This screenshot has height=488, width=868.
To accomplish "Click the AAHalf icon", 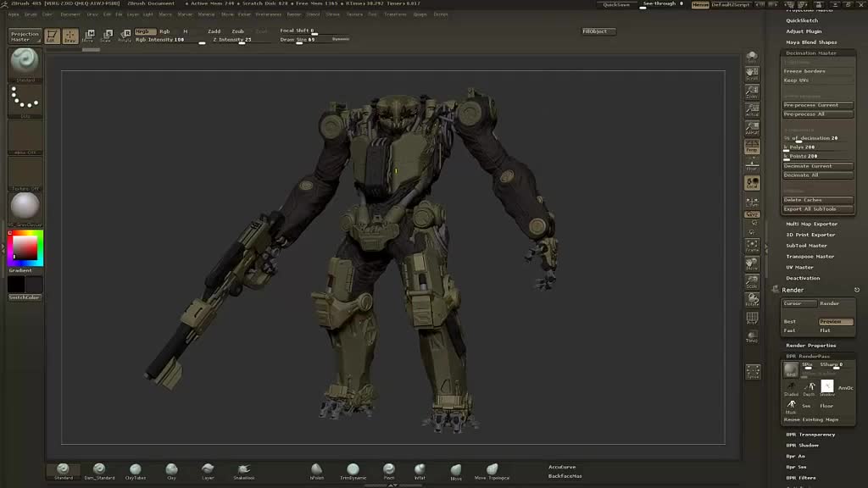I will 752,128.
